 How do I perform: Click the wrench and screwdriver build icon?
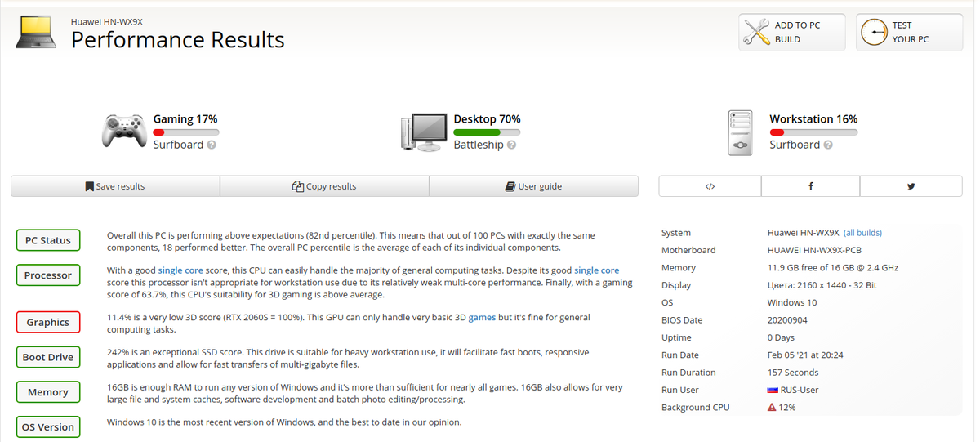756,33
